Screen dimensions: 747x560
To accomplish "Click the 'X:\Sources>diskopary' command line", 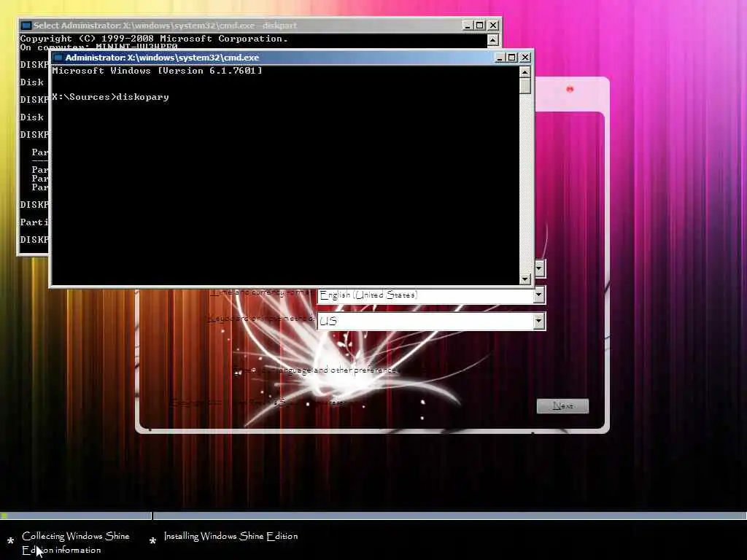I will click(111, 97).
